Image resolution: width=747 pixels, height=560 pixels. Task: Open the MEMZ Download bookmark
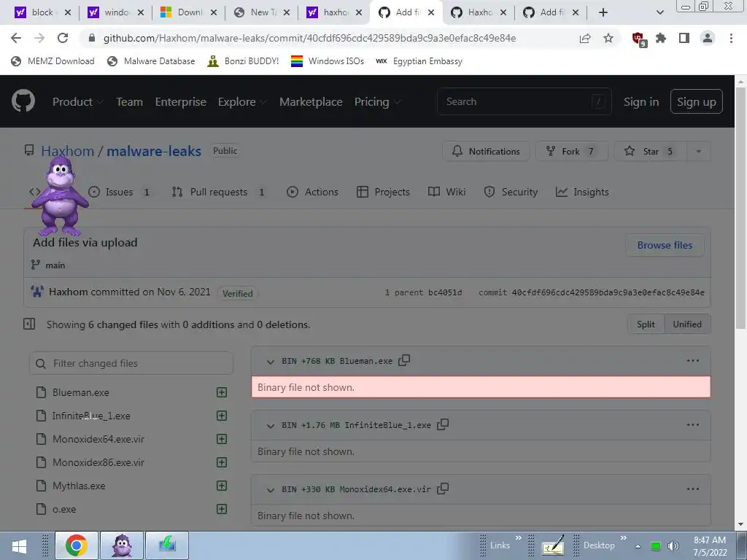click(53, 61)
